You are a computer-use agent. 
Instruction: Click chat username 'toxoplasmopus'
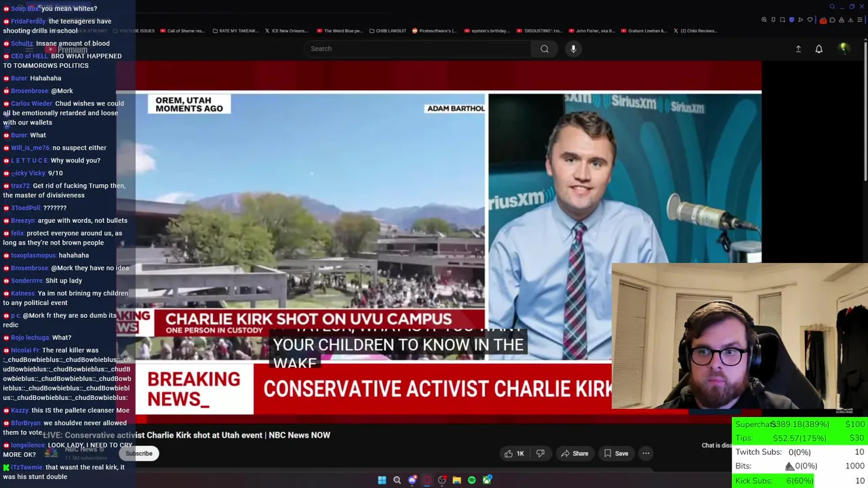pyautogui.click(x=33, y=256)
